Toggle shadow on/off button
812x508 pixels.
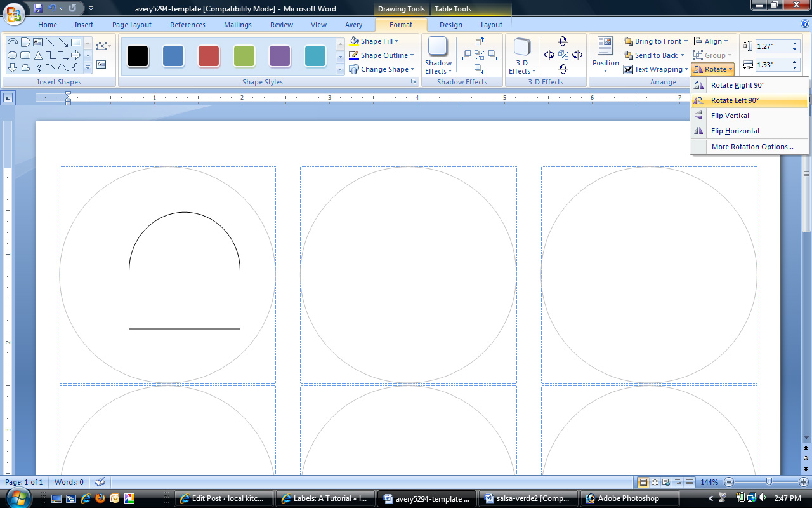(x=480, y=55)
